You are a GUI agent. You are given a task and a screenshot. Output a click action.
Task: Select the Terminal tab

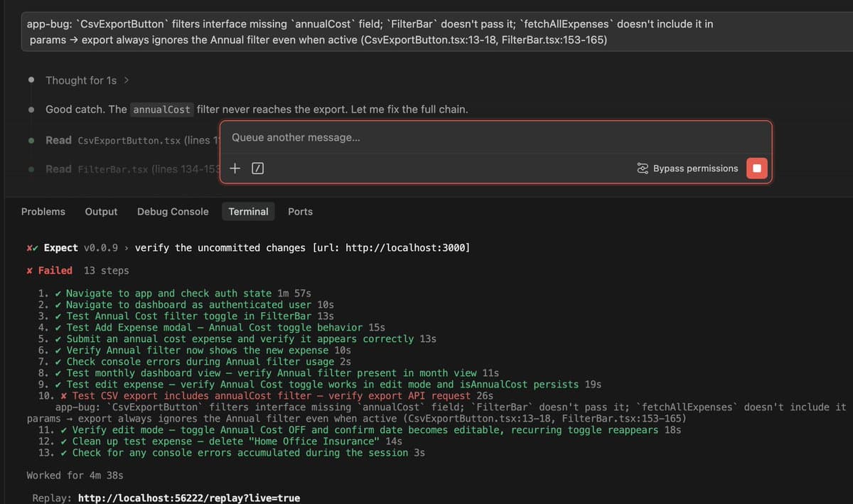pos(248,211)
